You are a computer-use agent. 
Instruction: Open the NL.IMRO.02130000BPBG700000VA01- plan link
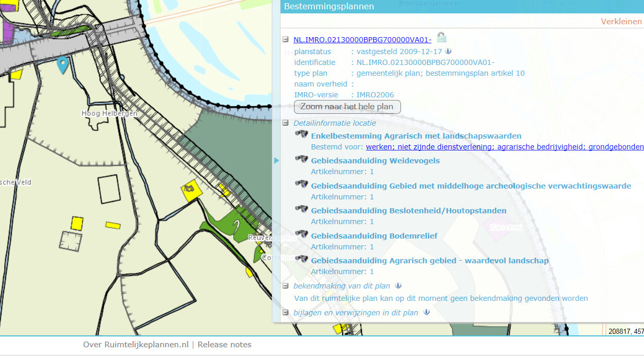(x=362, y=40)
